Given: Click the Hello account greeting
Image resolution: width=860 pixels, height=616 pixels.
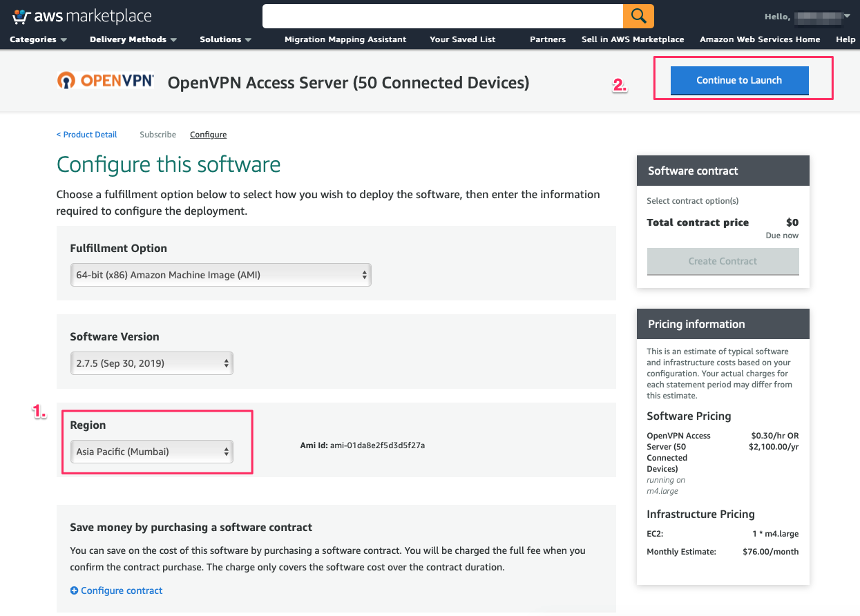Looking at the screenshot, I should click(x=777, y=16).
